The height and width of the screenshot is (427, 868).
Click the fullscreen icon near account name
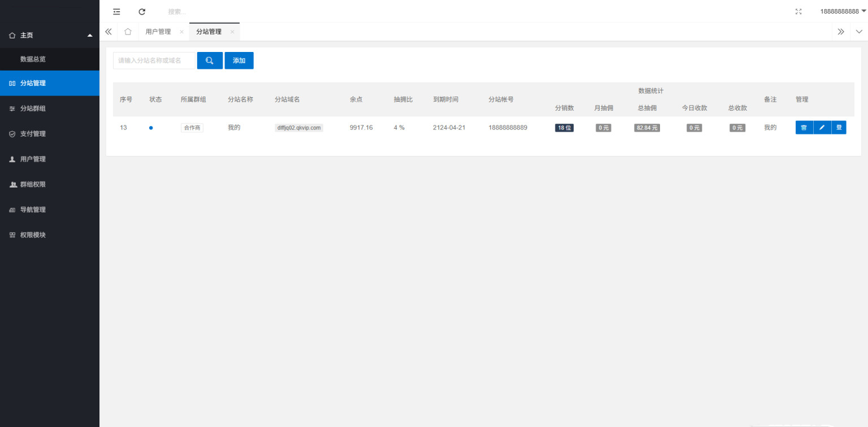pyautogui.click(x=798, y=11)
